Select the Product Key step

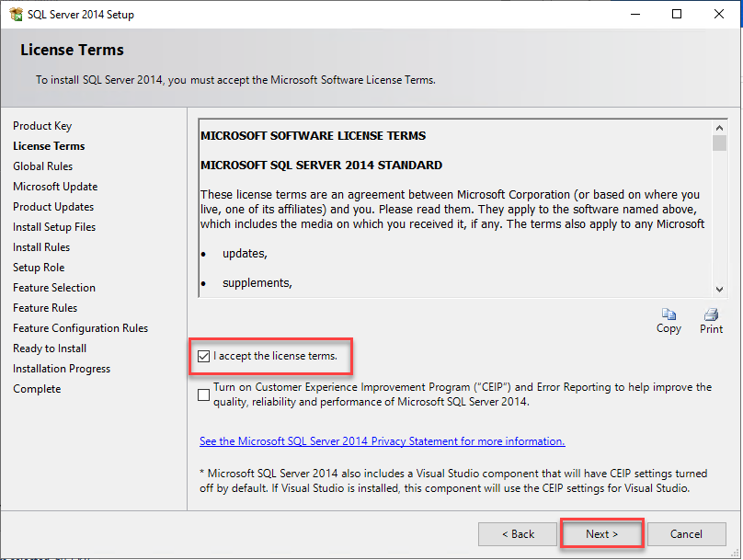pos(42,126)
